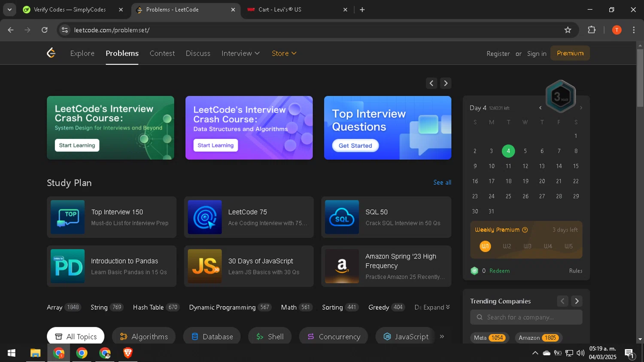Select the Algorithms topic filter
The height and width of the screenshot is (362, 644).
click(x=144, y=337)
